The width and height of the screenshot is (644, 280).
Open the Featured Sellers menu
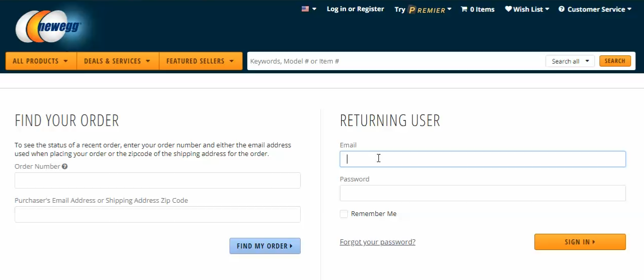coord(201,61)
